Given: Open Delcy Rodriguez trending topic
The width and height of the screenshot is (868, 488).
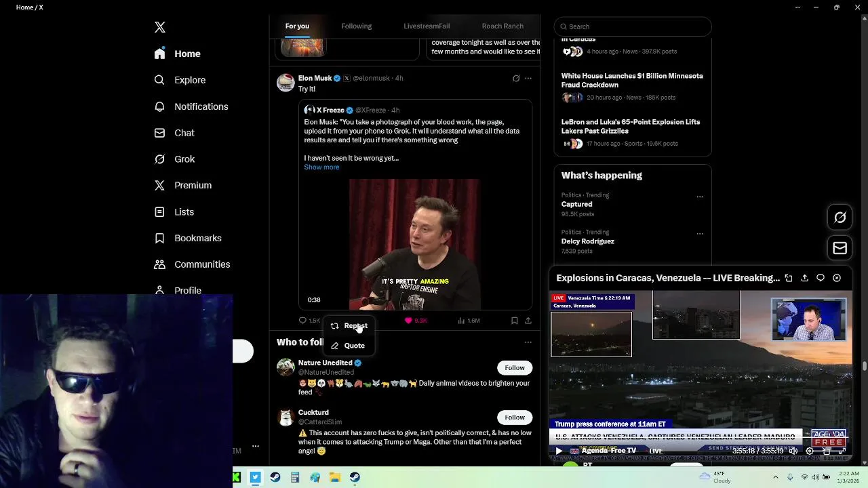Looking at the screenshot, I should [588, 241].
